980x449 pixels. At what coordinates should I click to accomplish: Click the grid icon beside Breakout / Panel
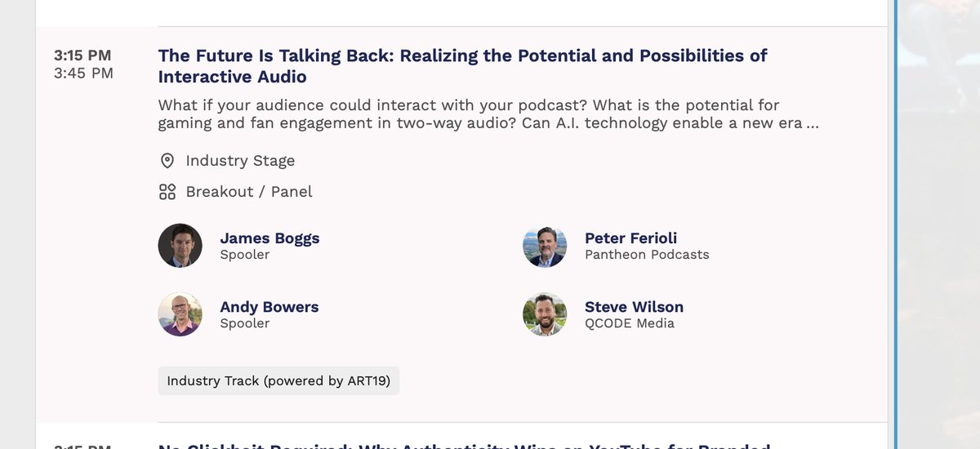click(x=167, y=192)
